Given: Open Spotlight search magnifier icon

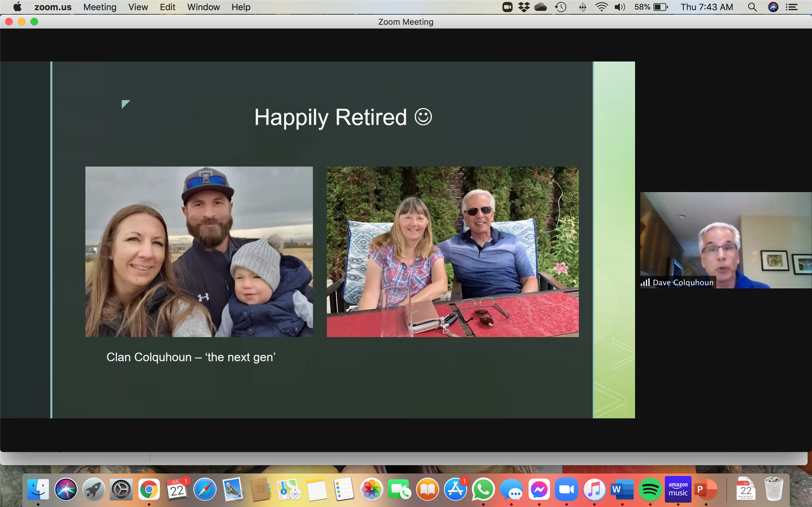Looking at the screenshot, I should click(x=752, y=7).
